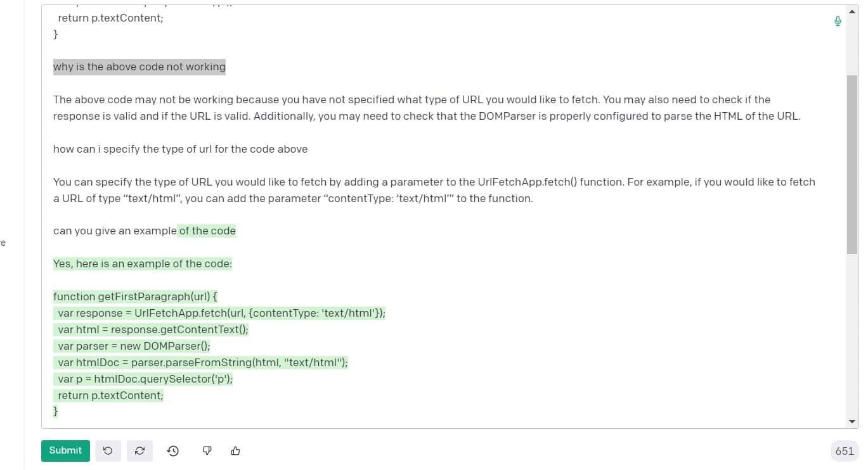Click the undo icon beside Submit

(108, 450)
